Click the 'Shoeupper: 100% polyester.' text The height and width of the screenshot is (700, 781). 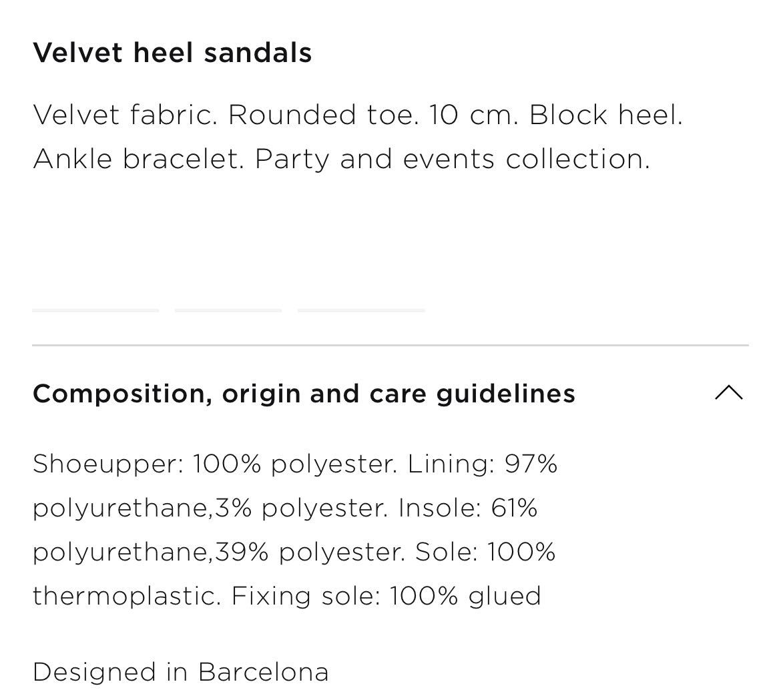click(x=215, y=464)
